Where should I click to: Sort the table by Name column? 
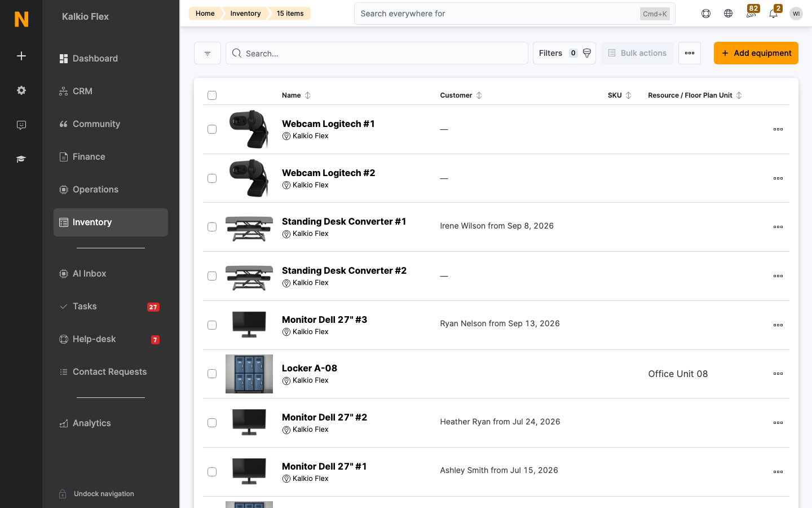[296, 95]
